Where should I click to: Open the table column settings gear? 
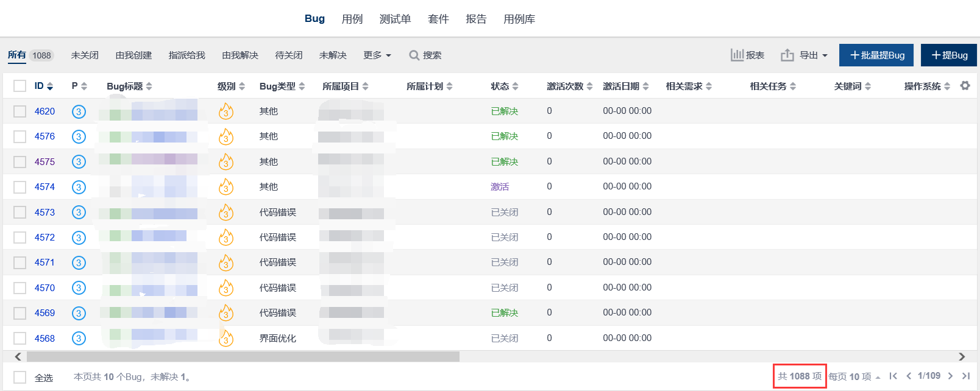pos(965,86)
